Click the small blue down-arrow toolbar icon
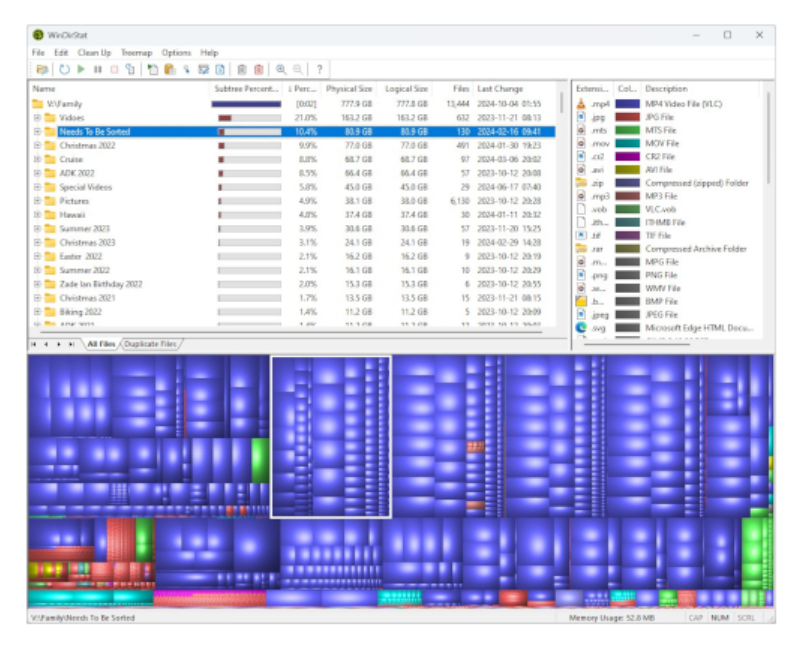 (x=186, y=69)
